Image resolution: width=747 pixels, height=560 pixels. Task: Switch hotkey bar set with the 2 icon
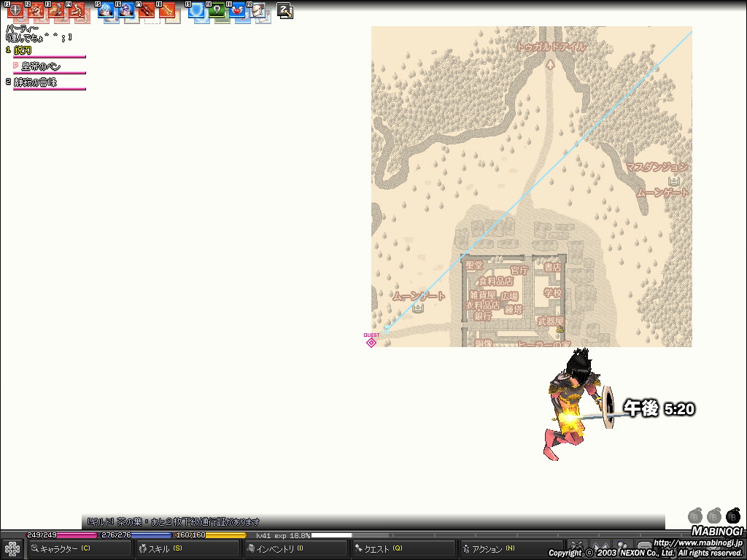(x=285, y=11)
